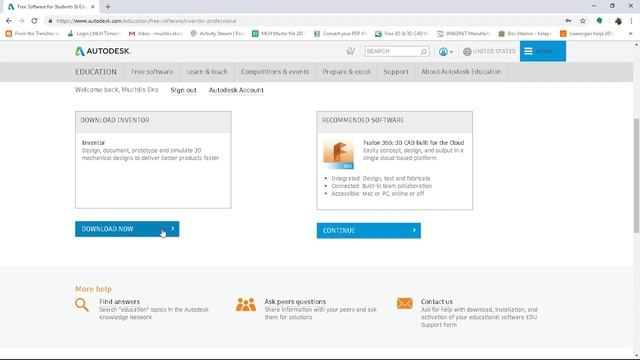Viewport: 640px width, 360px height.
Task: Click the green extension icon in toolbar
Action: (600, 21)
